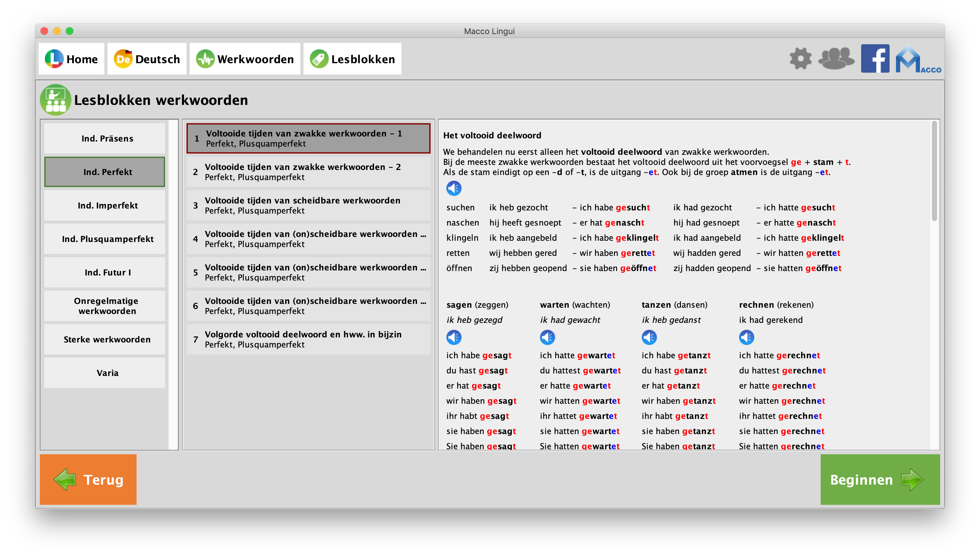The height and width of the screenshot is (556, 980).
Task: Open lesson 7 Volgorde voltooid deelwoord
Action: (308, 340)
